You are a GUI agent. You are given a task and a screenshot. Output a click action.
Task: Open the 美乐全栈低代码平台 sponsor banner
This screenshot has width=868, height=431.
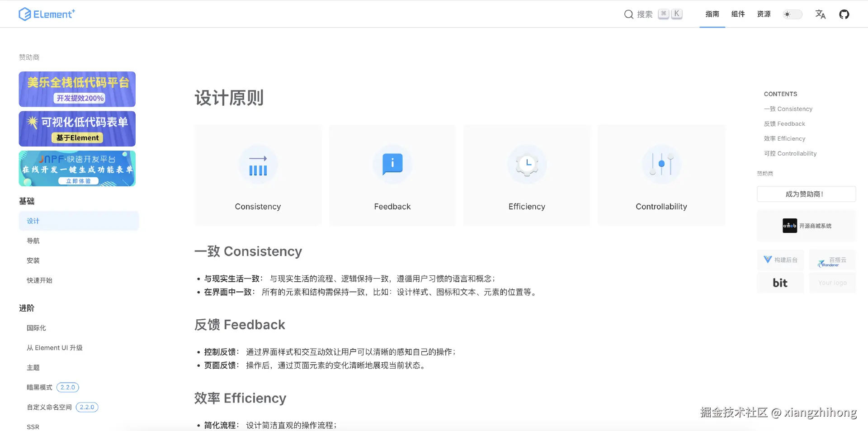(77, 89)
